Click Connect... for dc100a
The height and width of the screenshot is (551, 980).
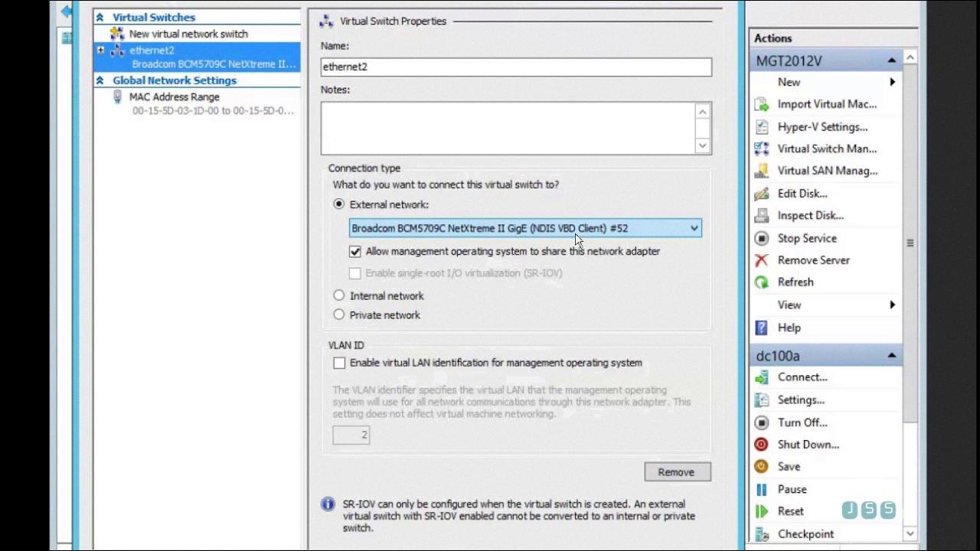[x=802, y=377]
